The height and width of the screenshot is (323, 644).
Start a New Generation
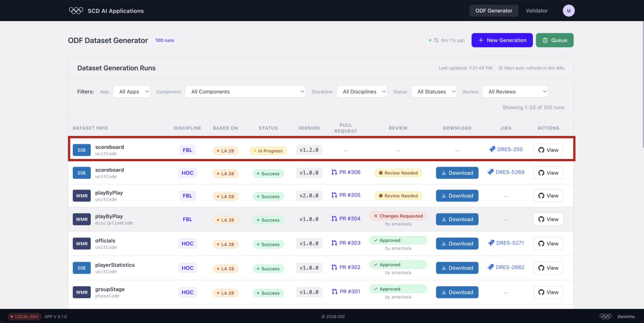point(502,40)
